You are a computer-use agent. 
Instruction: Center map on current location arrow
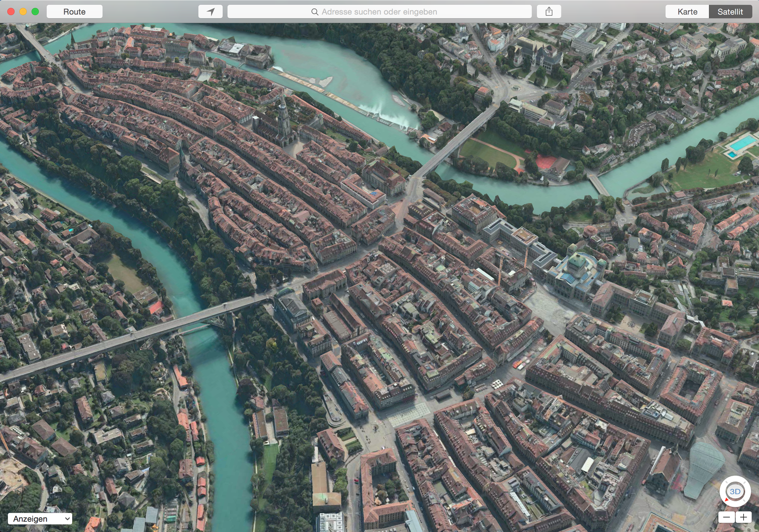[211, 12]
